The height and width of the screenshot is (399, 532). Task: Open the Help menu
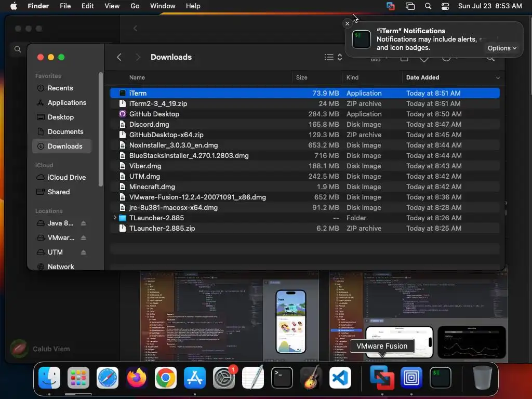pyautogui.click(x=193, y=6)
